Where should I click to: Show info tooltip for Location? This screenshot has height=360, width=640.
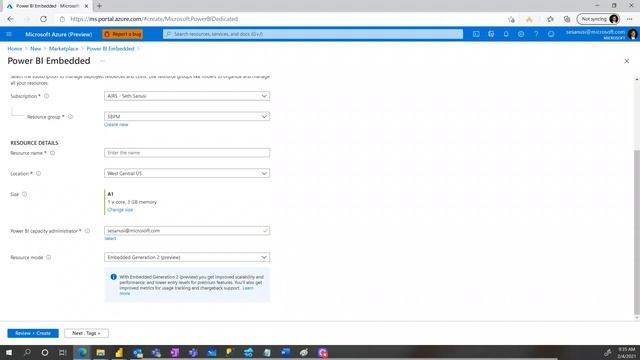tap(38, 173)
